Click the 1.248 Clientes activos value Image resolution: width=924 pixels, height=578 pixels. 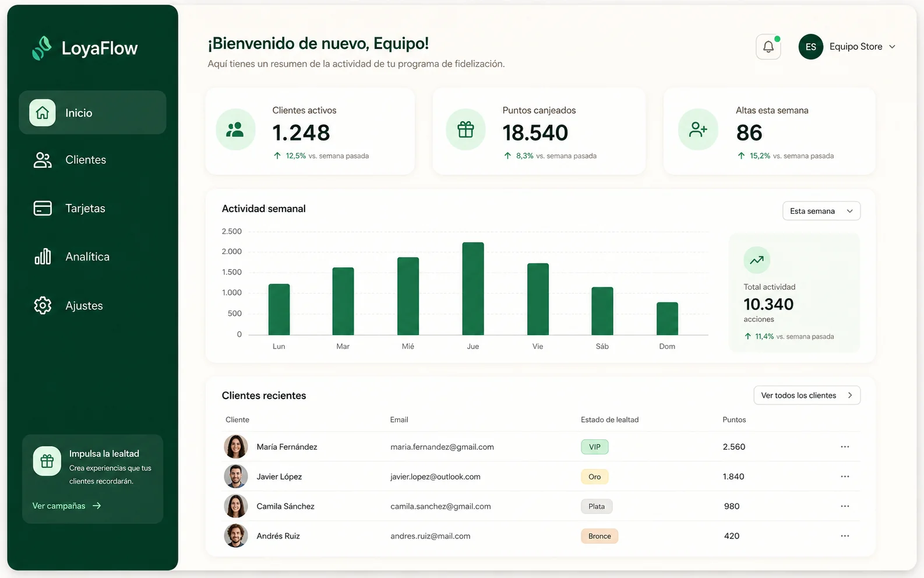pyautogui.click(x=301, y=133)
